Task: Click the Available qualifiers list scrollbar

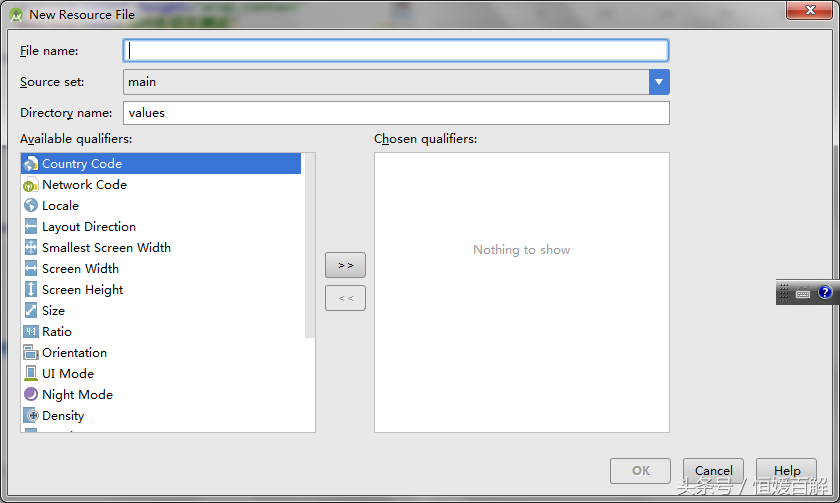Action: [310, 245]
